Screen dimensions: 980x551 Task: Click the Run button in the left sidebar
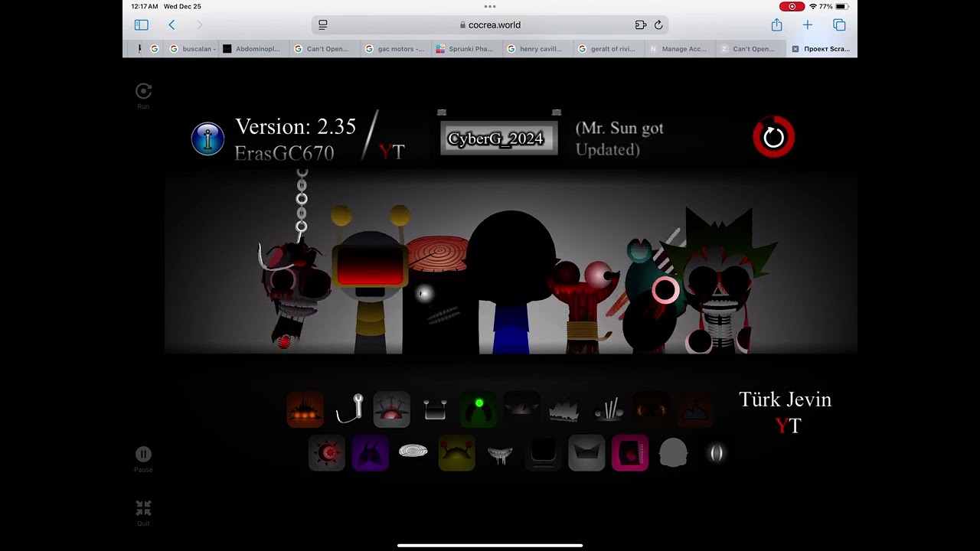143,96
